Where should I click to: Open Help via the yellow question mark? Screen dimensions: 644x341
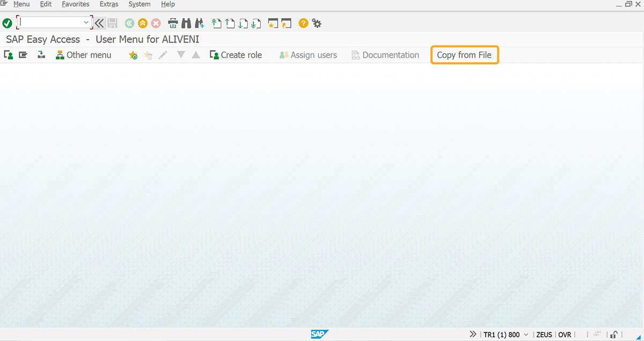tap(304, 23)
